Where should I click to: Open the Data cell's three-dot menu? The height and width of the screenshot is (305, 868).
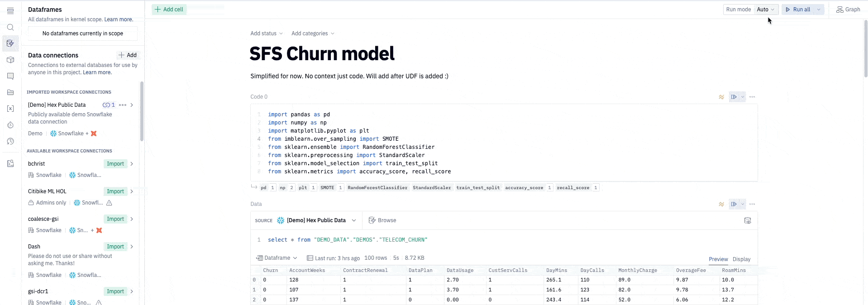752,204
